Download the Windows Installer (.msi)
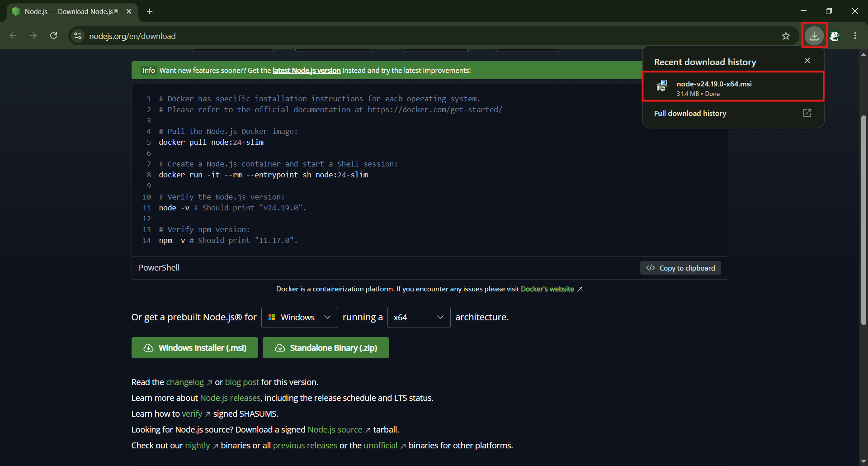The image size is (868, 466). tap(194, 347)
